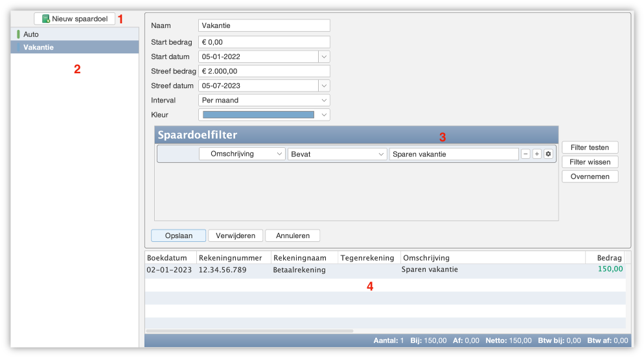Screen dimensions: 644x358
Task: Select the Vakantie savings goal
Action: point(38,47)
